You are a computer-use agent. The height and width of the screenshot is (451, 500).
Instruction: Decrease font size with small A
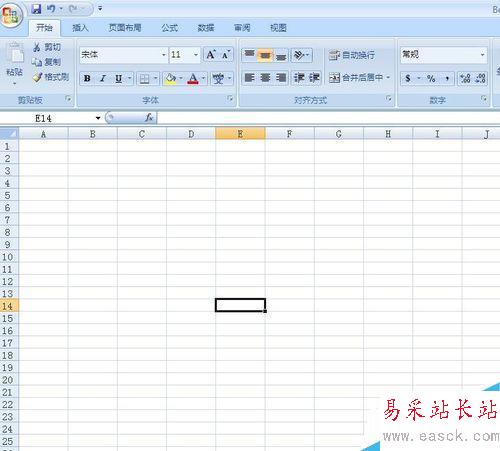226,55
